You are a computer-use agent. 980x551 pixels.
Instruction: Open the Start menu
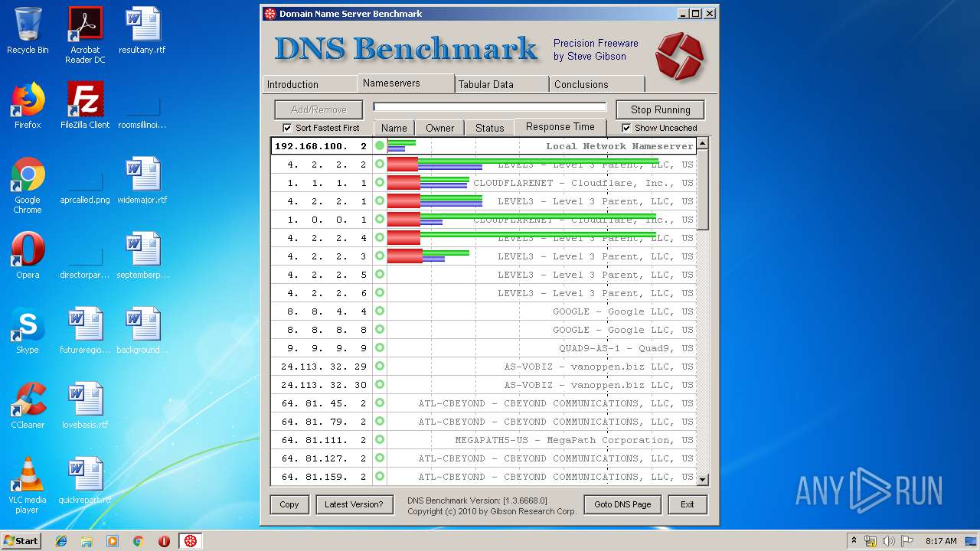[x=21, y=541]
